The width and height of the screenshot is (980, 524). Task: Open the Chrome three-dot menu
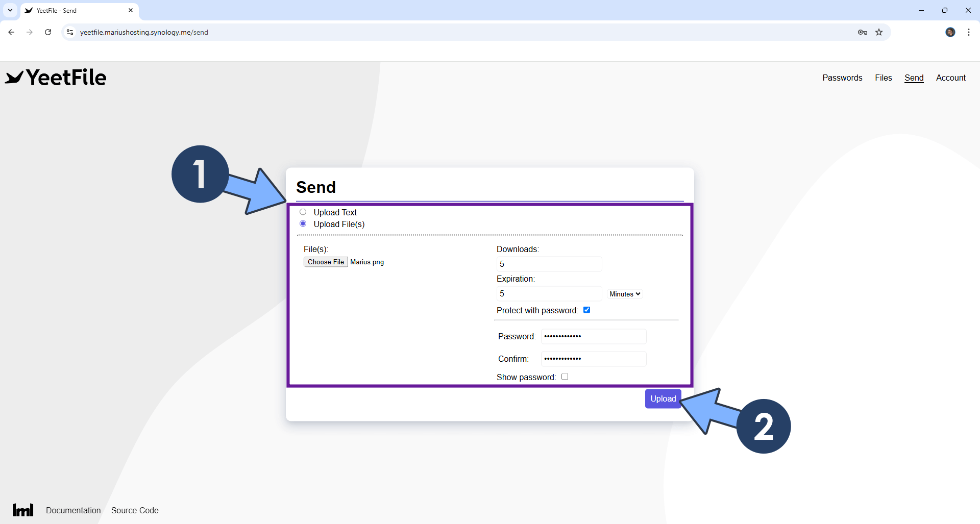tap(969, 32)
